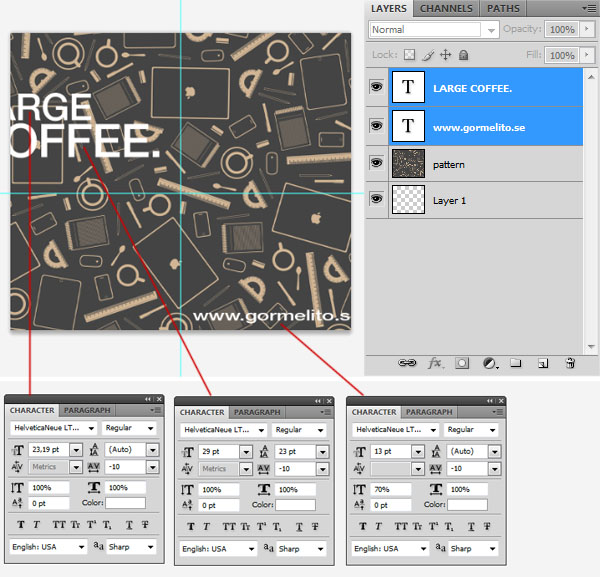This screenshot has height=577, width=600.
Task: Open the Paths tab
Action: [503, 8]
